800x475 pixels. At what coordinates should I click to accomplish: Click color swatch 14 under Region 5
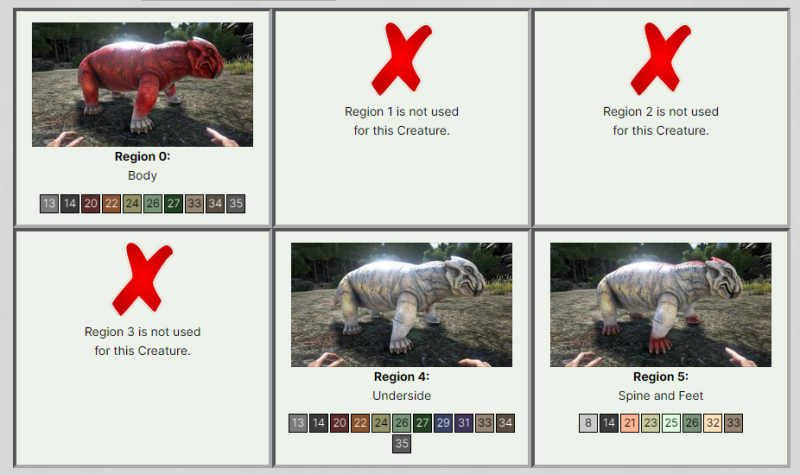tap(609, 423)
